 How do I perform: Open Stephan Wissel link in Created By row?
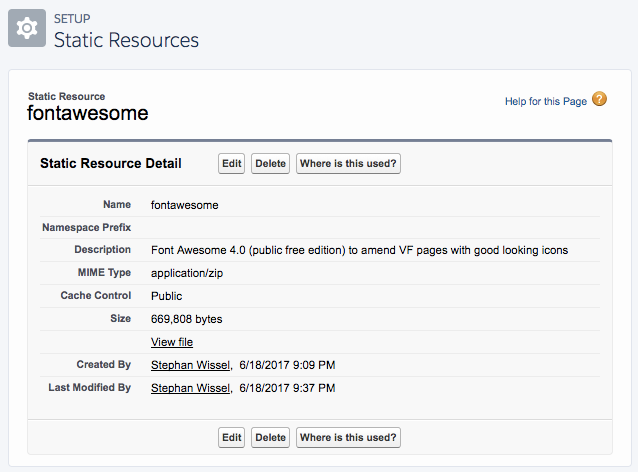tap(190, 365)
